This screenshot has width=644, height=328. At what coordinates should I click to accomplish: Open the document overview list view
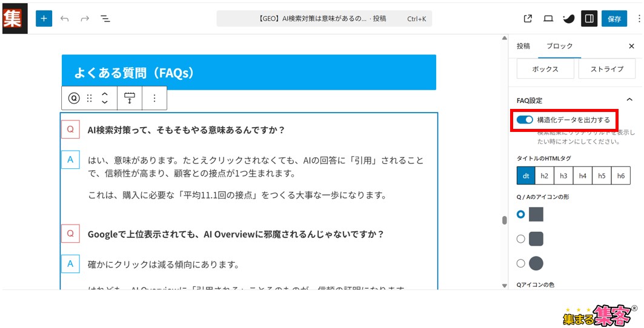[x=105, y=19]
